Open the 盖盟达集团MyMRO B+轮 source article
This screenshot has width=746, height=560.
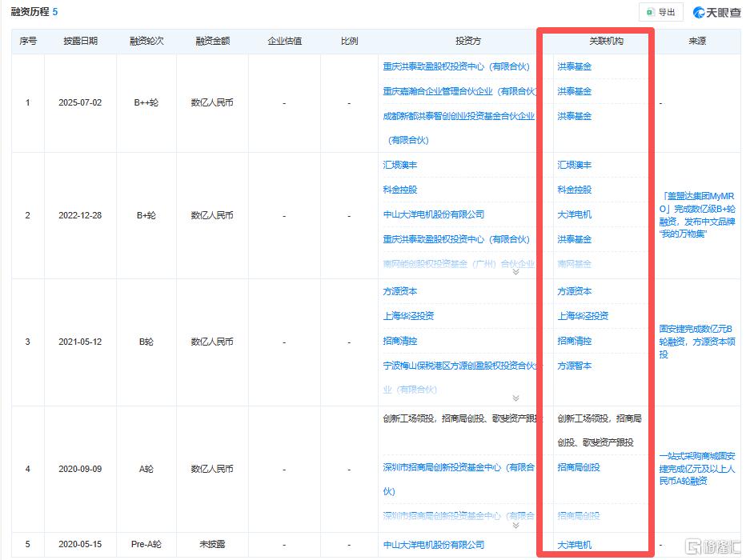[x=697, y=215]
